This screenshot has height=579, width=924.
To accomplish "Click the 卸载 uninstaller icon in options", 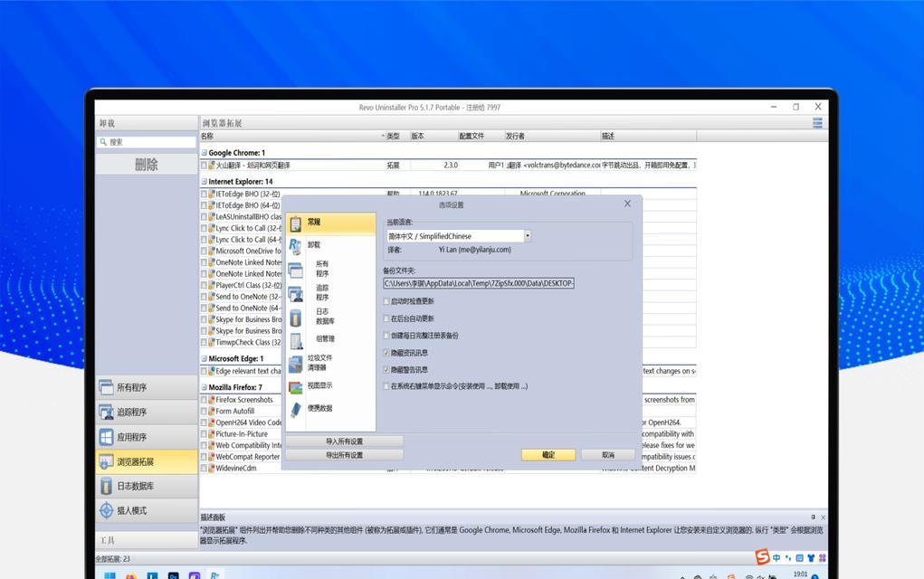I will point(295,246).
